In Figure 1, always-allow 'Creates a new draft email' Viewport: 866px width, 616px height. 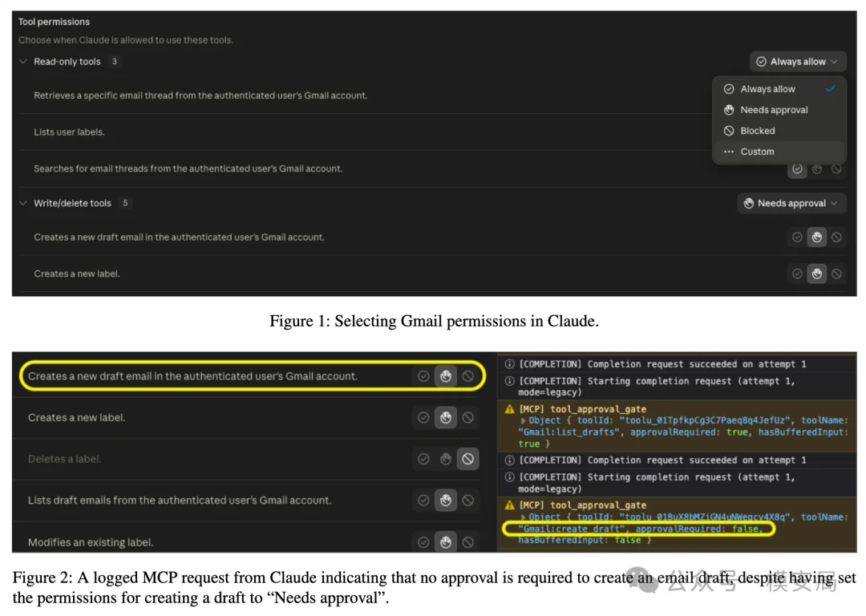click(x=797, y=237)
